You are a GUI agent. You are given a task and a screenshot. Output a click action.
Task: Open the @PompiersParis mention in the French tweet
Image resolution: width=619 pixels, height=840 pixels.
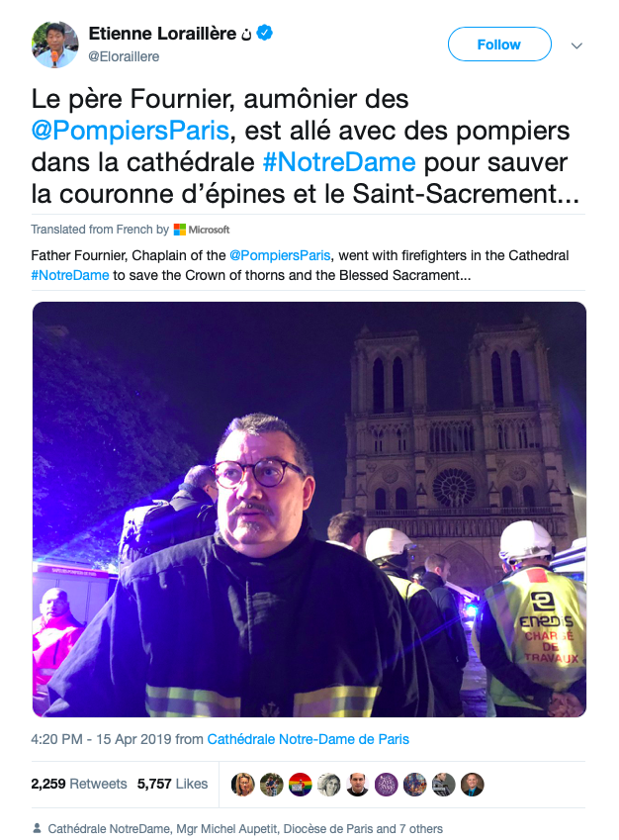pos(131,131)
